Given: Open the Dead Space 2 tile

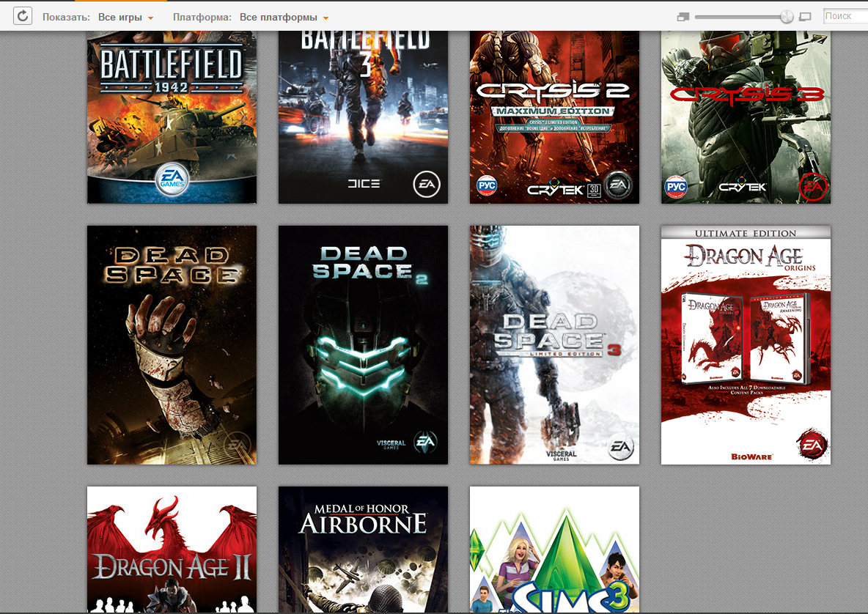Looking at the screenshot, I should tap(363, 344).
